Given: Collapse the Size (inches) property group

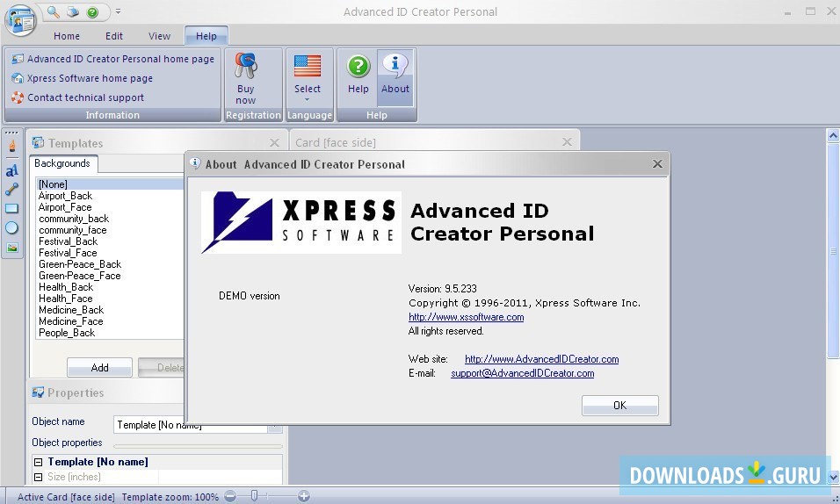Looking at the screenshot, I should 38,477.
